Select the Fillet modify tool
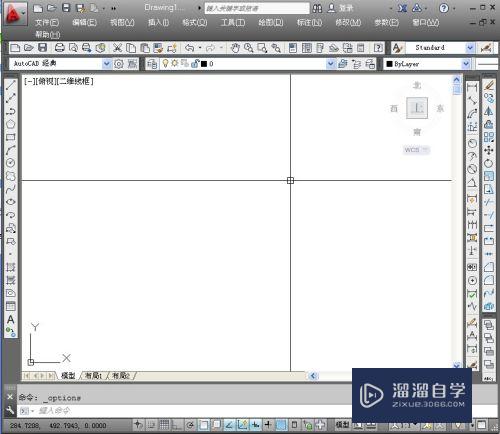The height and width of the screenshot is (434, 500). 489,280
